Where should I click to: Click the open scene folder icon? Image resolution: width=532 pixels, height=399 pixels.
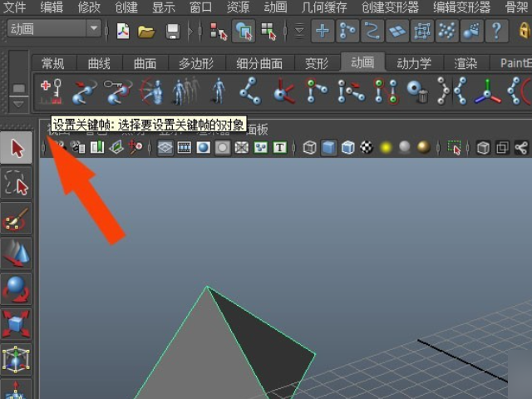tap(146, 32)
